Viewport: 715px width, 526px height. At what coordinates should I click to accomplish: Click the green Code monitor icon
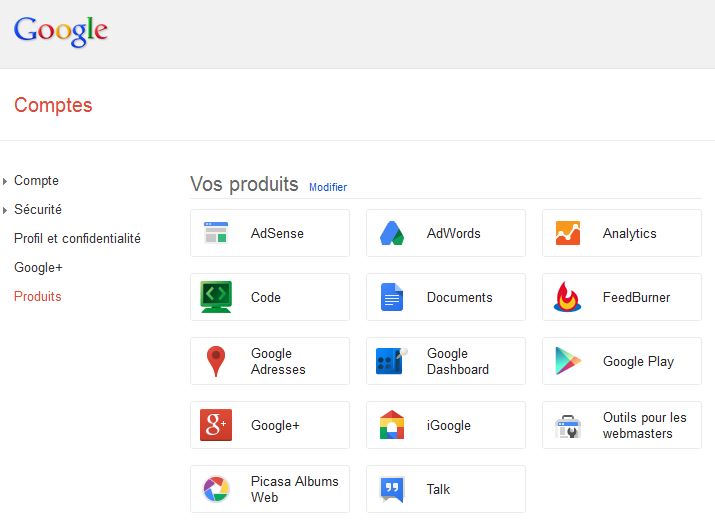[216, 297]
